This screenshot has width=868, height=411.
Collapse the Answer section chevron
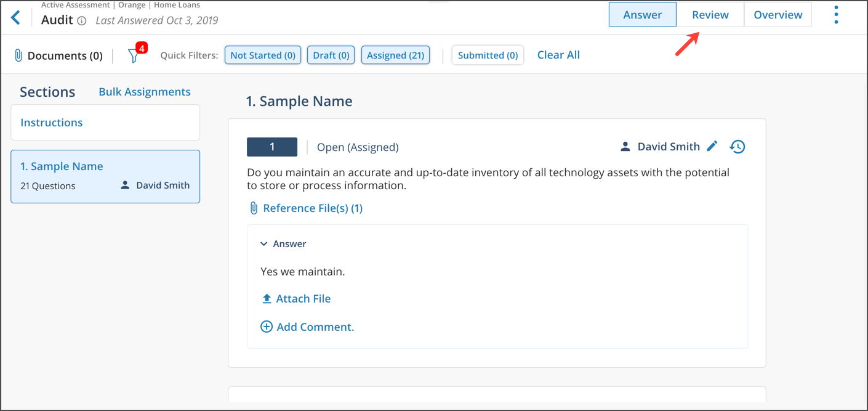click(264, 244)
